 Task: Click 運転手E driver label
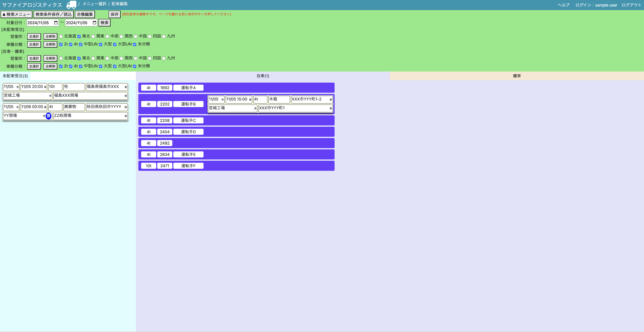point(188,155)
